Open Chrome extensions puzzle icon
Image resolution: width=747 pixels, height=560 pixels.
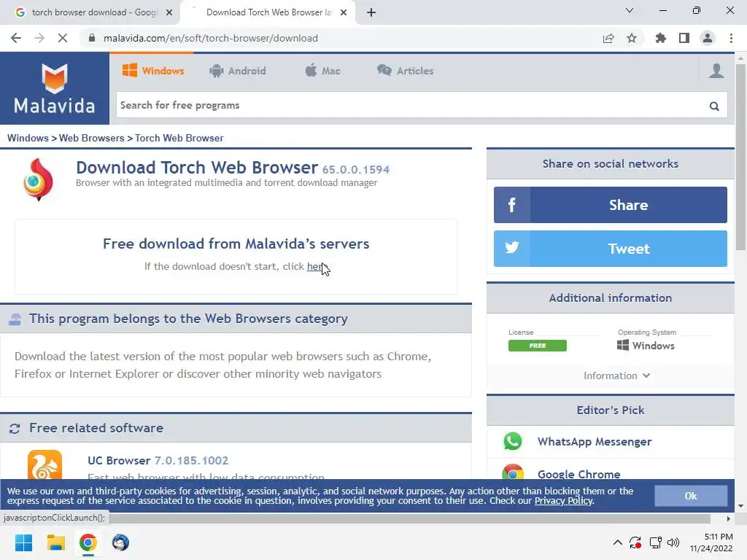661,38
